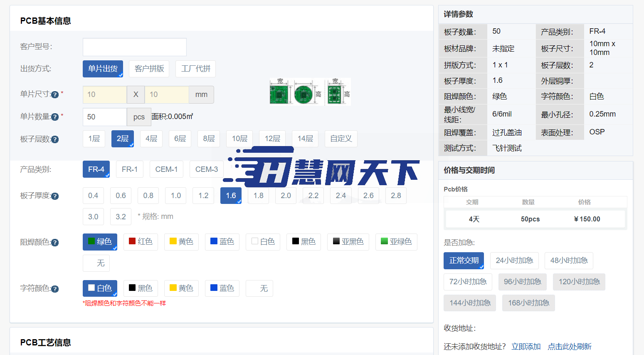
Task: Select 亚黑色 solder mask color
Action: click(348, 242)
